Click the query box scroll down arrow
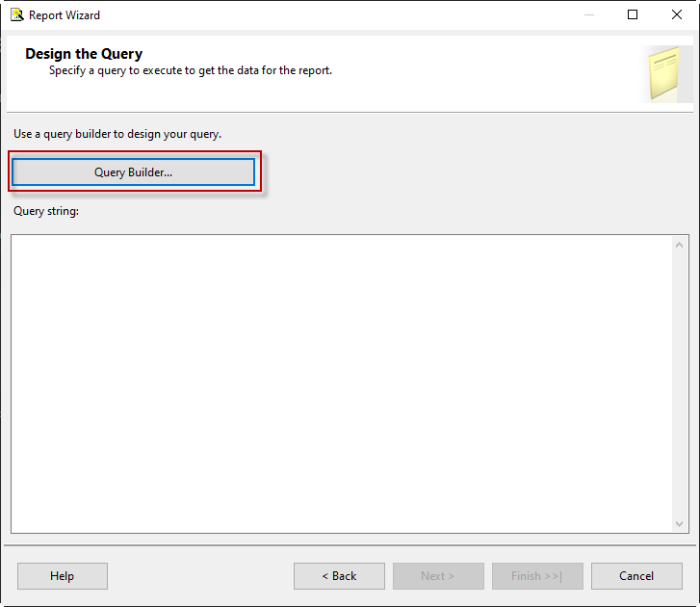700x607 pixels. (679, 523)
